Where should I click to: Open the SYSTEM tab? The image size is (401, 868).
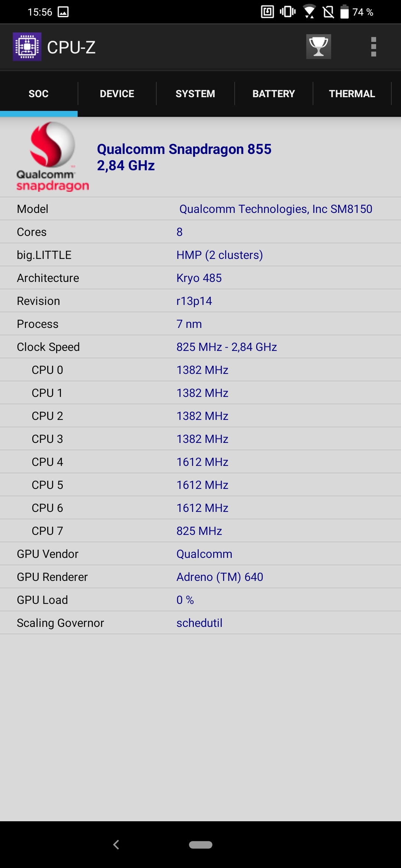195,94
